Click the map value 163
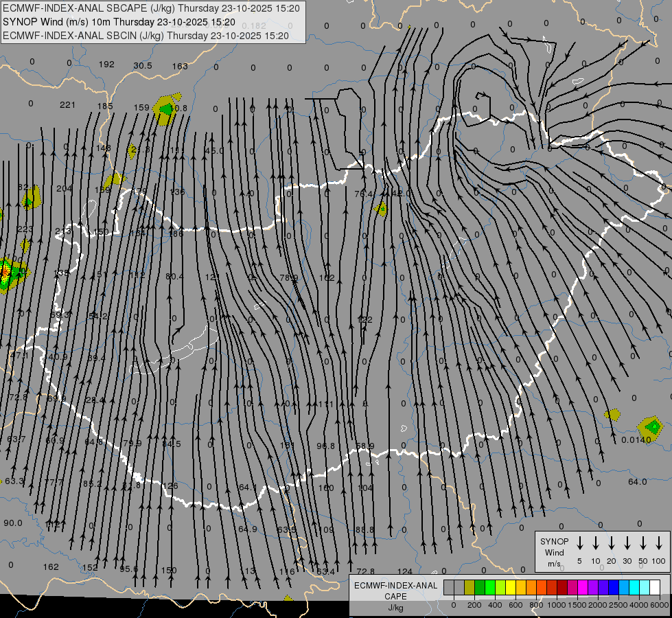The height and width of the screenshot is (618, 672). point(180,66)
